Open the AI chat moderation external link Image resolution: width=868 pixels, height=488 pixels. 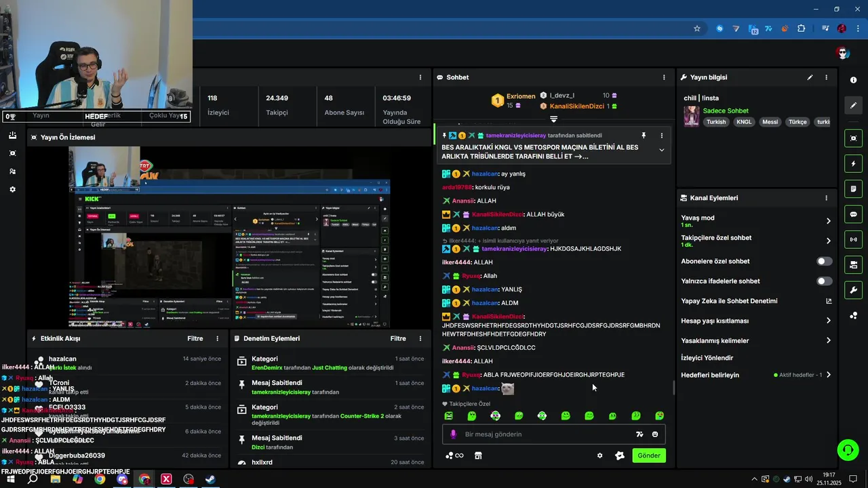pos(829,301)
